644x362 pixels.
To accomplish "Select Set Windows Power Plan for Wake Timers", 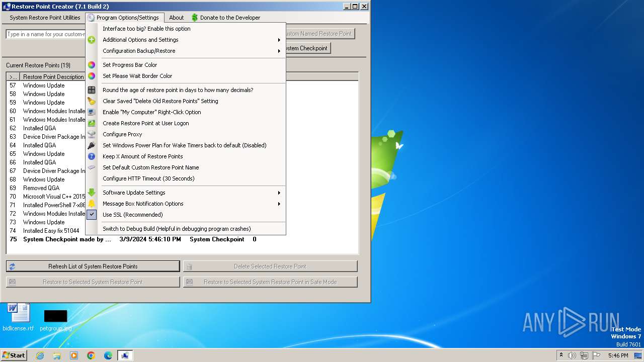I will click(186, 145).
